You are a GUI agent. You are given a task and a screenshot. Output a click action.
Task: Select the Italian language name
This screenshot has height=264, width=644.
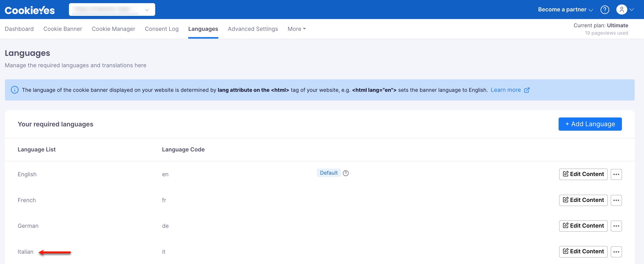pos(25,252)
